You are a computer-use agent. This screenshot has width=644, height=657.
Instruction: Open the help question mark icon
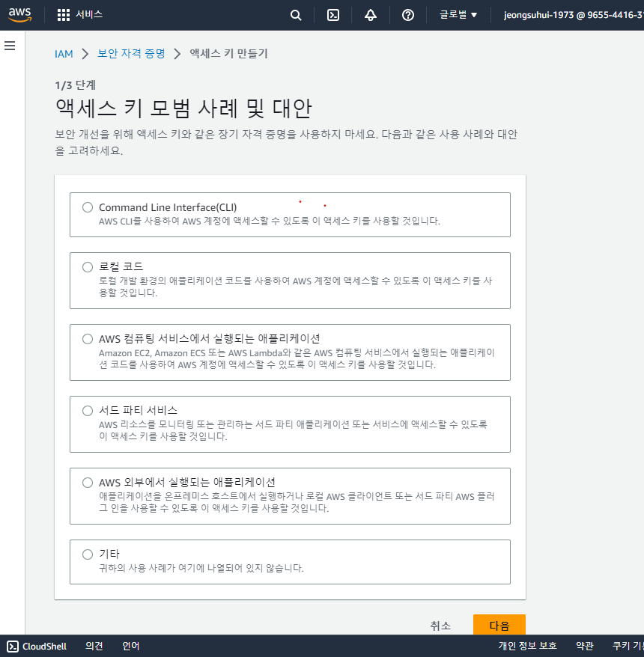click(x=407, y=15)
